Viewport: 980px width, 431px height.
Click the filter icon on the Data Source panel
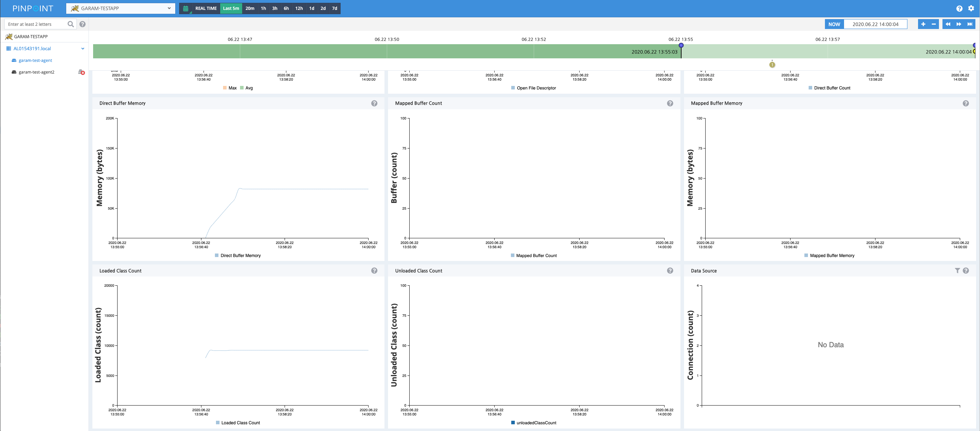[958, 270]
